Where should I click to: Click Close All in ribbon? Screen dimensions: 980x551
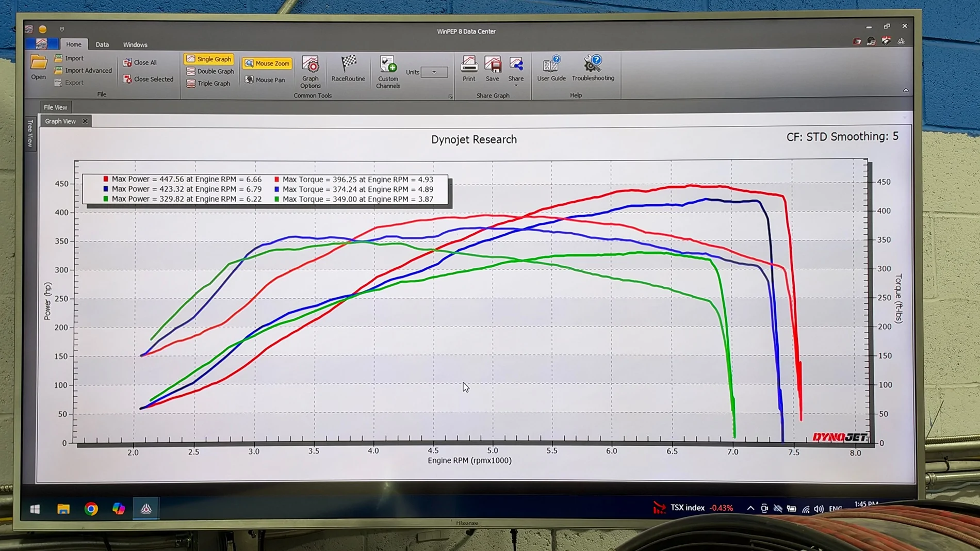[x=140, y=62]
